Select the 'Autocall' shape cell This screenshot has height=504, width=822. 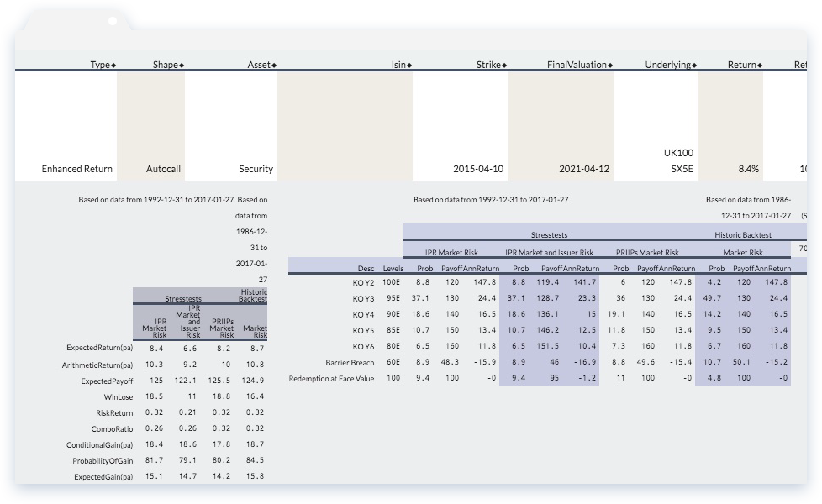pos(163,169)
